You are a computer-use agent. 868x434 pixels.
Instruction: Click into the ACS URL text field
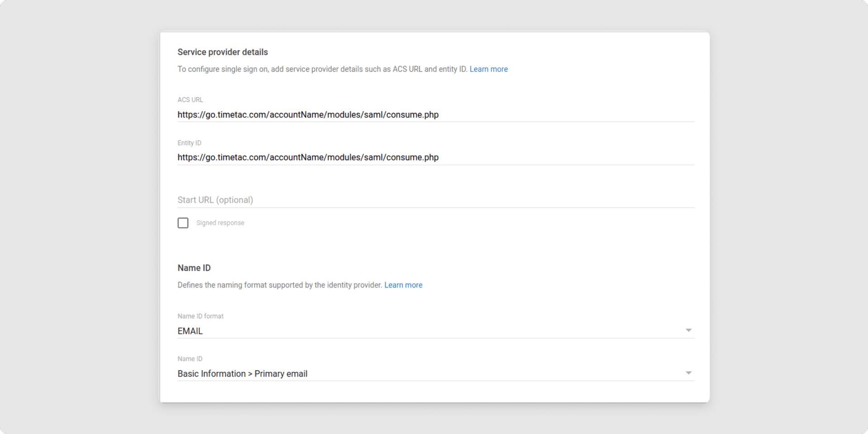point(435,115)
